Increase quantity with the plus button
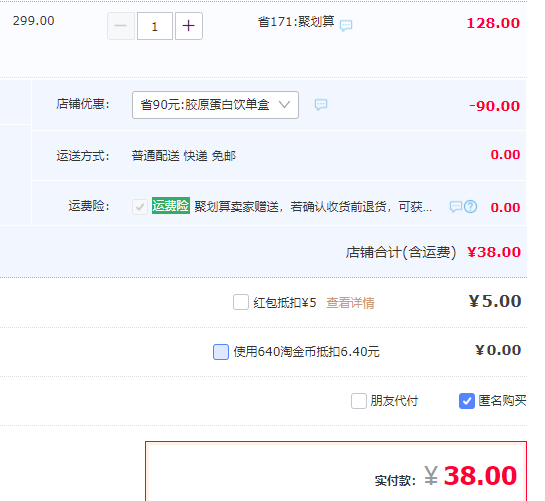 click(x=189, y=26)
